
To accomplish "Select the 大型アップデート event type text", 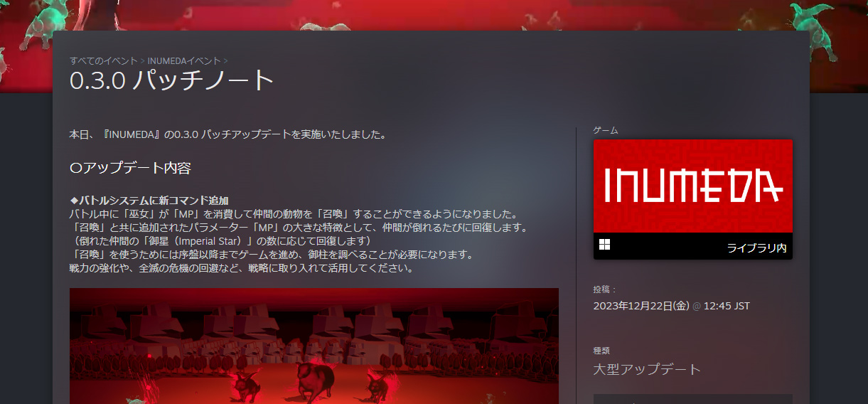I will click(x=647, y=369).
